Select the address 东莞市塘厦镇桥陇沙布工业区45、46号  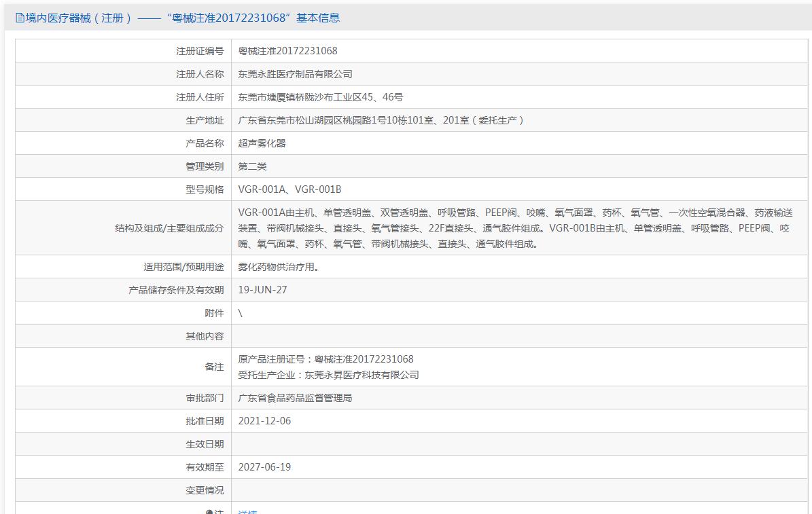click(321, 97)
